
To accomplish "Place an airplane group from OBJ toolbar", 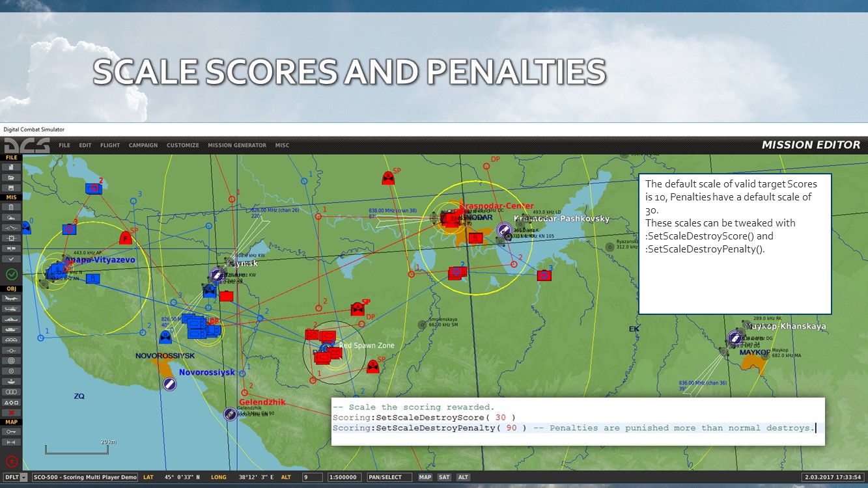I will (x=11, y=298).
